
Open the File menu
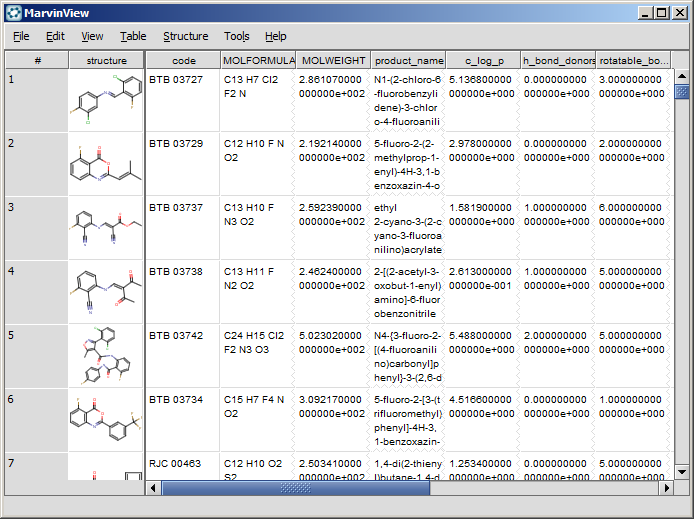[x=21, y=36]
